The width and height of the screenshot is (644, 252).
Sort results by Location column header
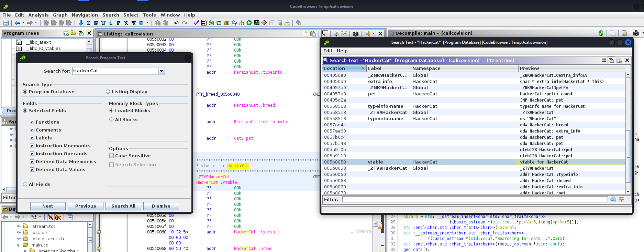coord(344,68)
